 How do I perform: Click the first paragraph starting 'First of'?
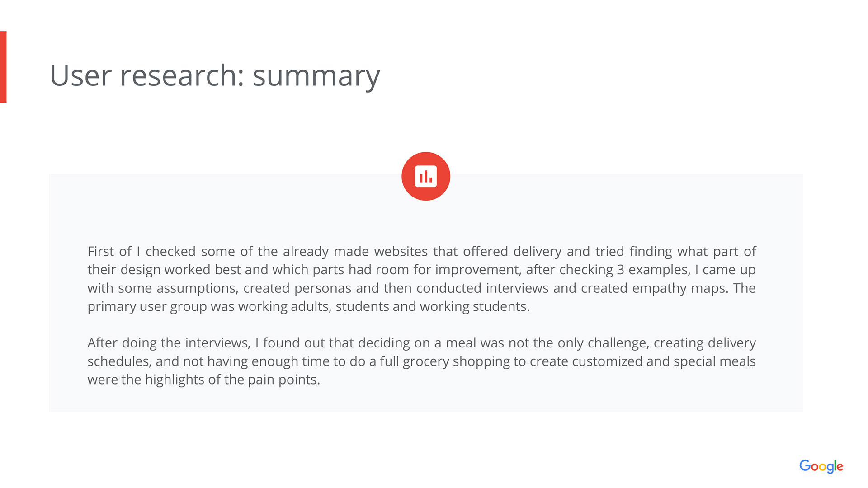tap(421, 279)
